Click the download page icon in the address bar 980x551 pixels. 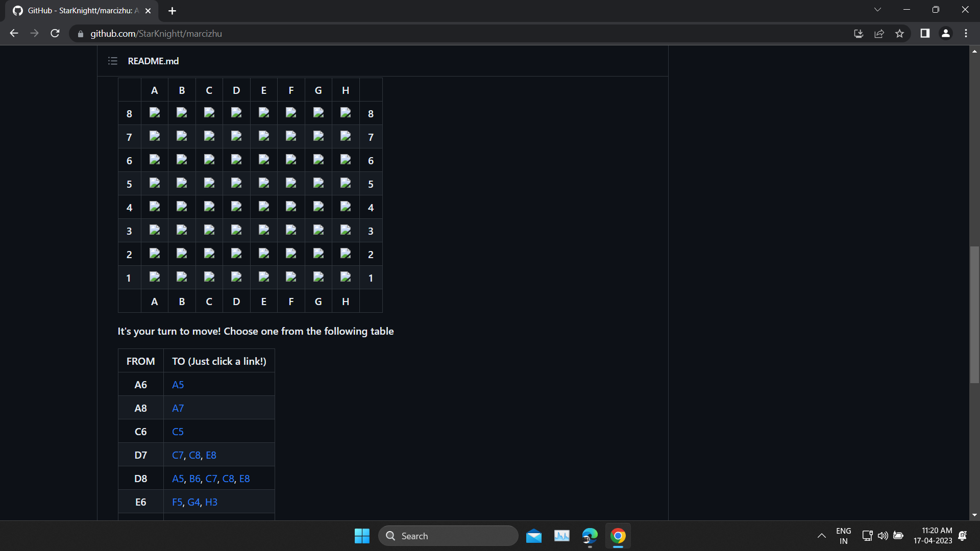[859, 33]
